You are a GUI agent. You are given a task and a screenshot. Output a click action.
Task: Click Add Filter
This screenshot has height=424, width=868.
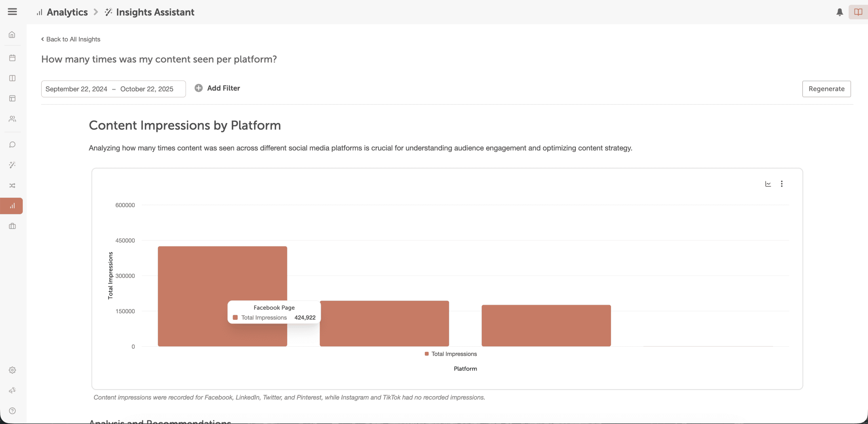(217, 88)
